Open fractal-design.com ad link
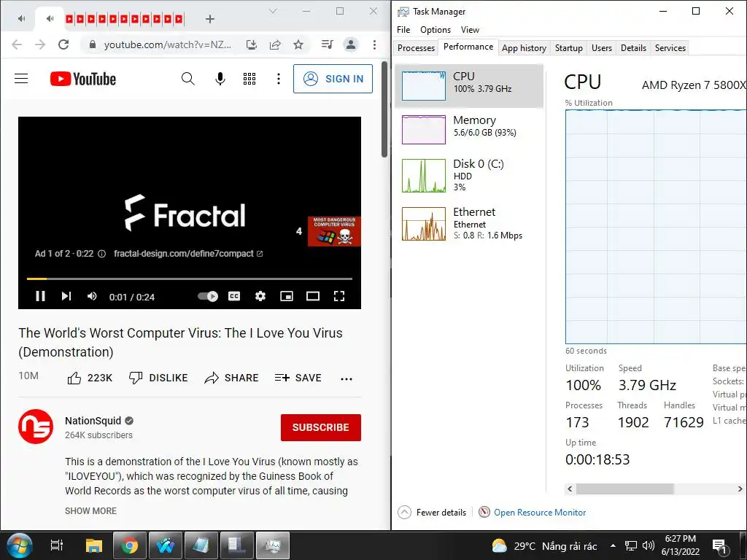747x560 pixels. click(x=188, y=254)
